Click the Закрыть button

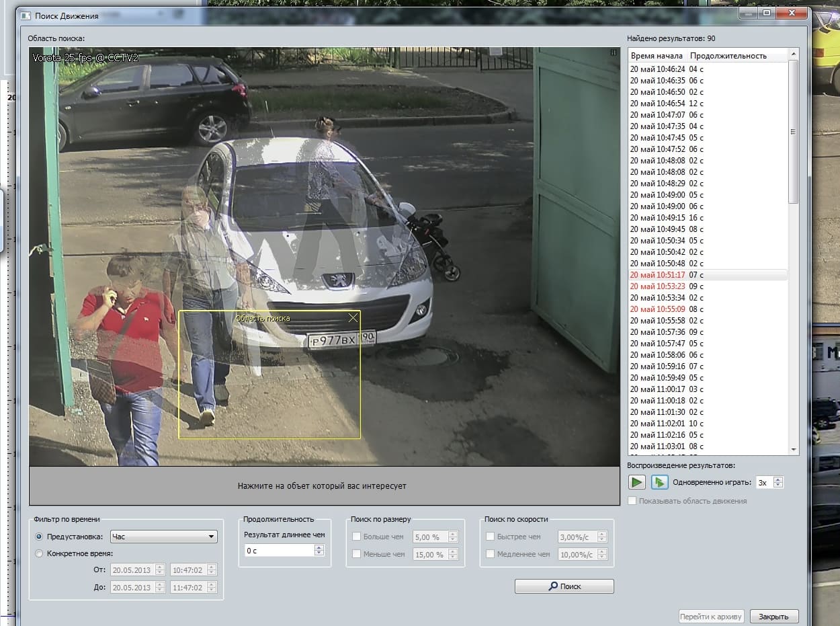[x=774, y=616]
